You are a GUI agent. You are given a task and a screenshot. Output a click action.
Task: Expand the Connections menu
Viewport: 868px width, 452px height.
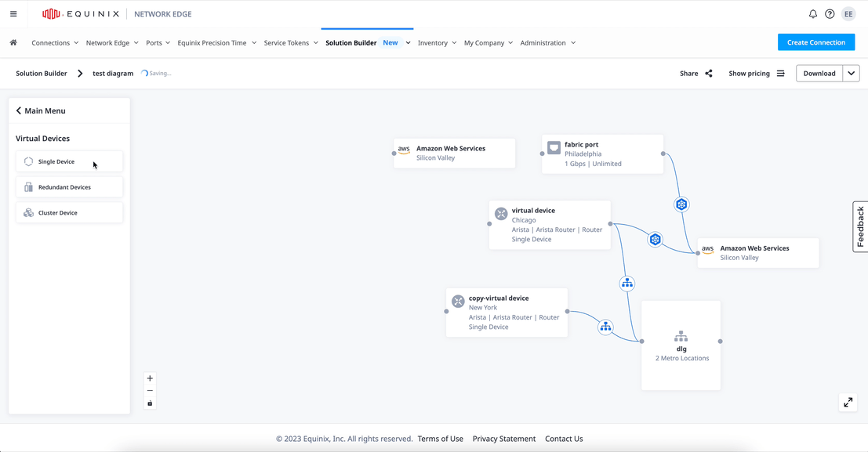point(55,43)
